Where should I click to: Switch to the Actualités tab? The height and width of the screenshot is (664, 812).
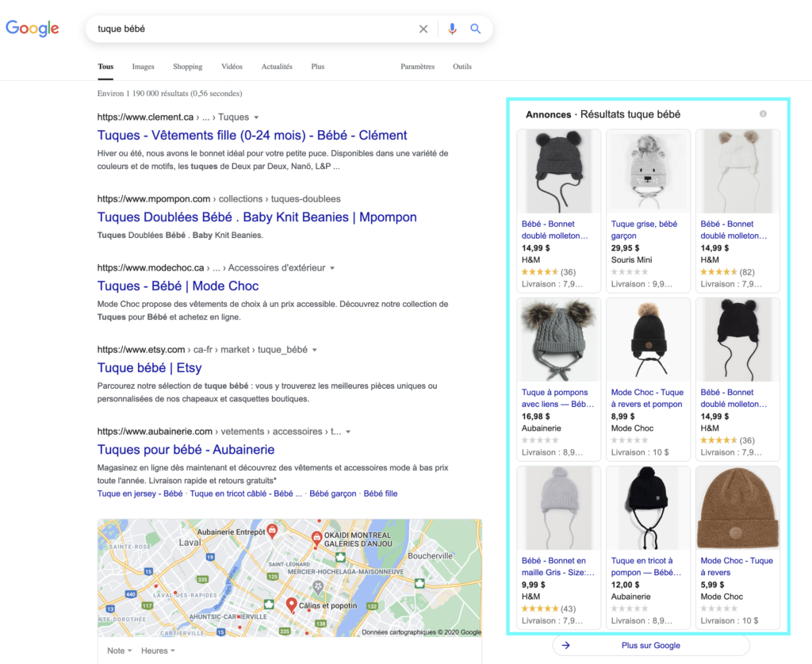coord(277,67)
